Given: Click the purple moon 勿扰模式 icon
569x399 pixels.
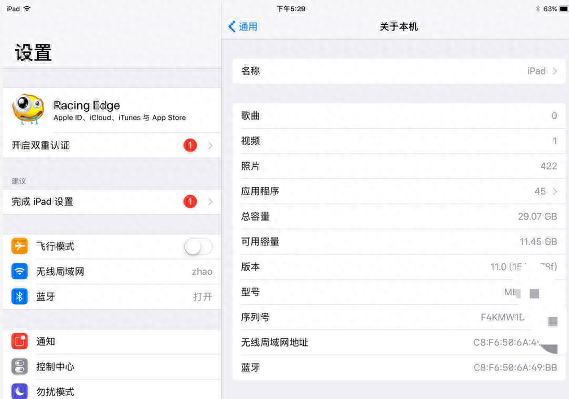Looking at the screenshot, I should point(19,391).
